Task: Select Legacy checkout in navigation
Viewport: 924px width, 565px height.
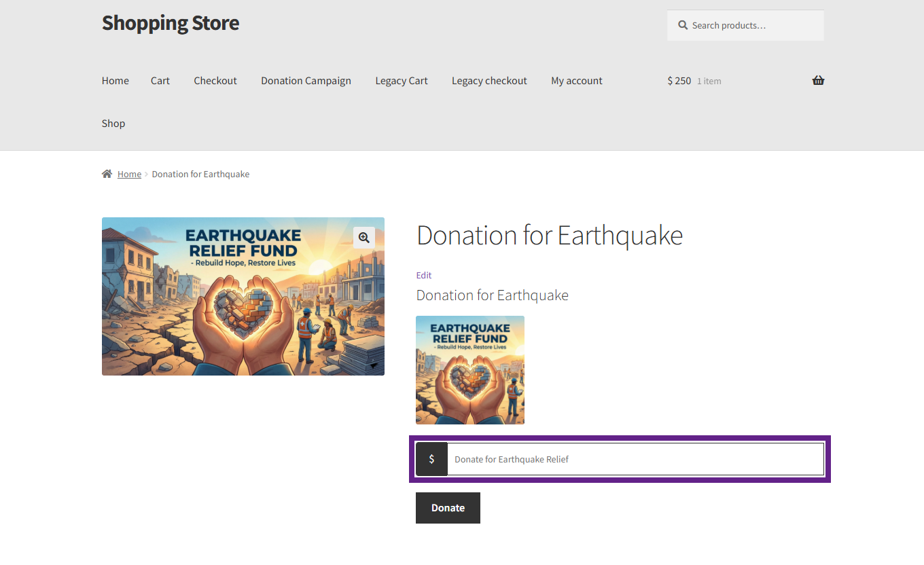Action: pyautogui.click(x=489, y=81)
